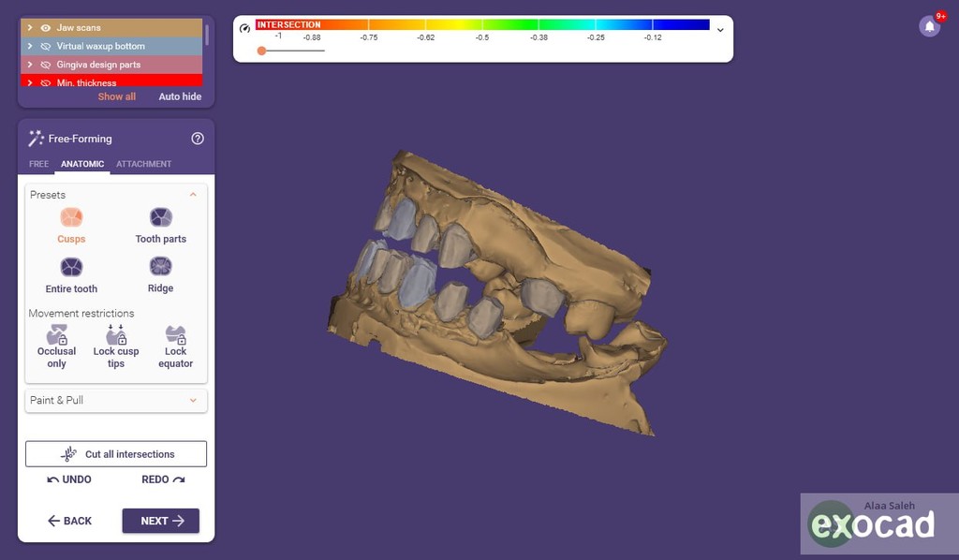This screenshot has width=959, height=560.
Task: Expand Gingiva design parts group
Action: coord(29,65)
